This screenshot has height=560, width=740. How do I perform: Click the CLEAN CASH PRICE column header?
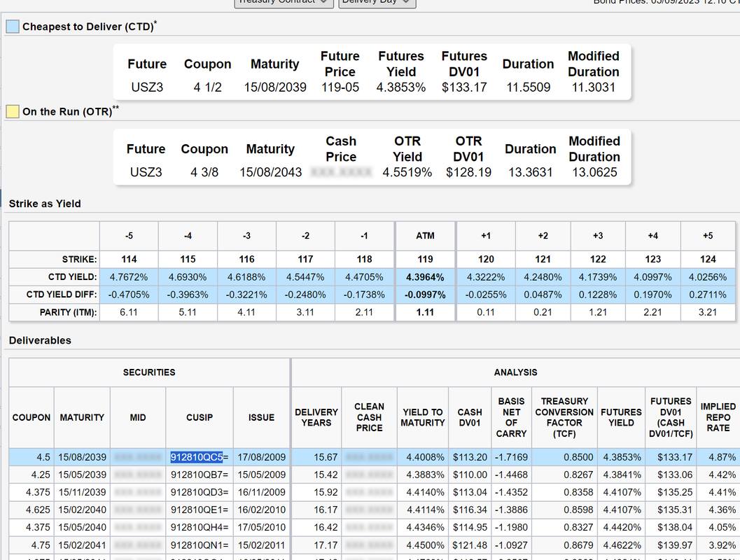[369, 417]
